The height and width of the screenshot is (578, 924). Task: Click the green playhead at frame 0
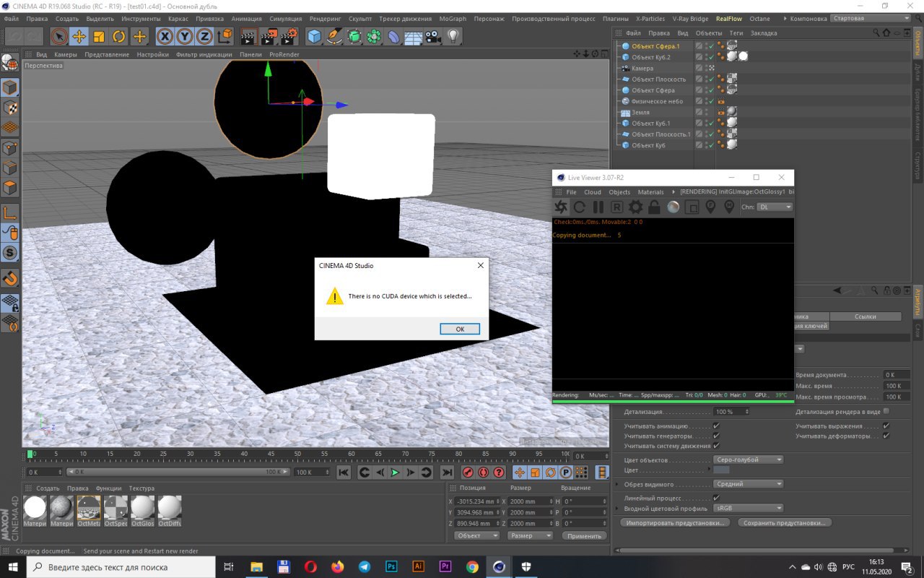pos(30,454)
